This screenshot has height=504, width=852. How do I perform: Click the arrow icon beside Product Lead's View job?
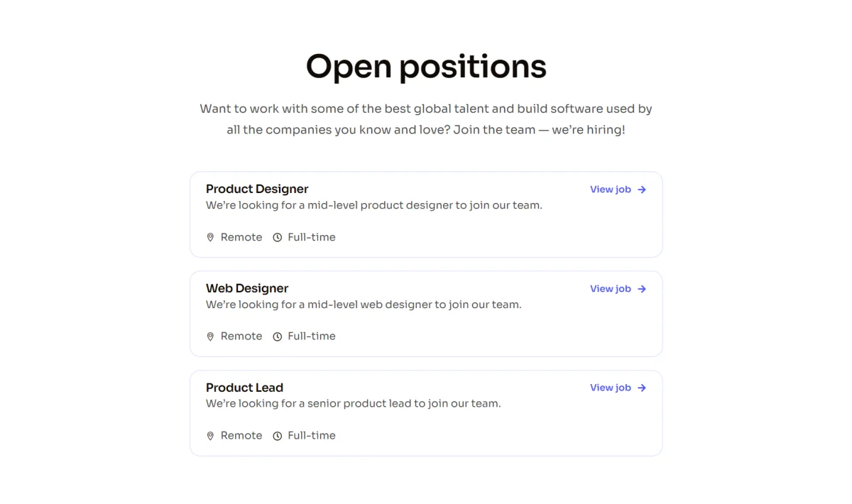642,388
